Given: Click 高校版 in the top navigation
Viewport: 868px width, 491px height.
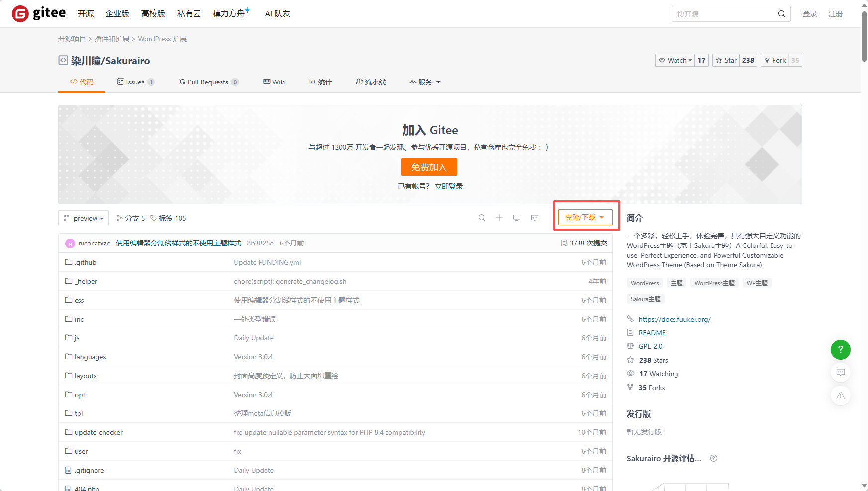Looking at the screenshot, I should [x=153, y=14].
